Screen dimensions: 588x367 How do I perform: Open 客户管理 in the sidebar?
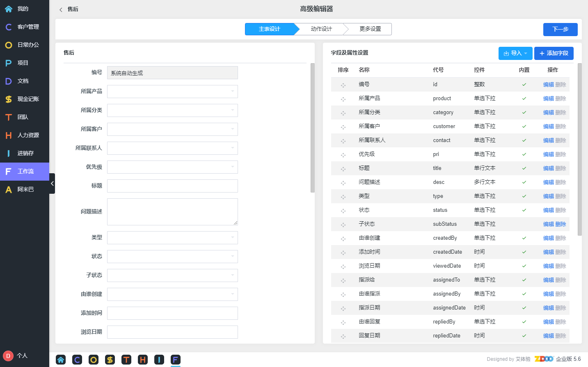[25, 27]
